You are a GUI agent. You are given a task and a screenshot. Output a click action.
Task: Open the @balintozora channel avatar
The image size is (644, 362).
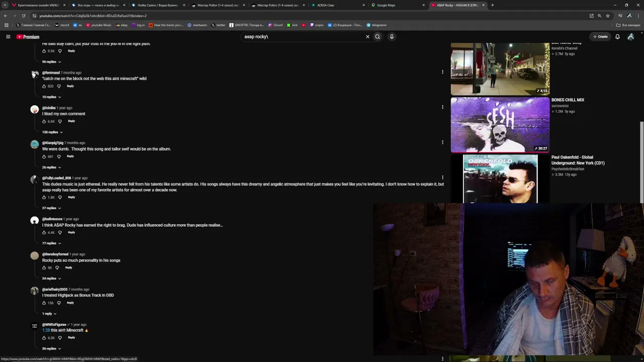(34, 220)
